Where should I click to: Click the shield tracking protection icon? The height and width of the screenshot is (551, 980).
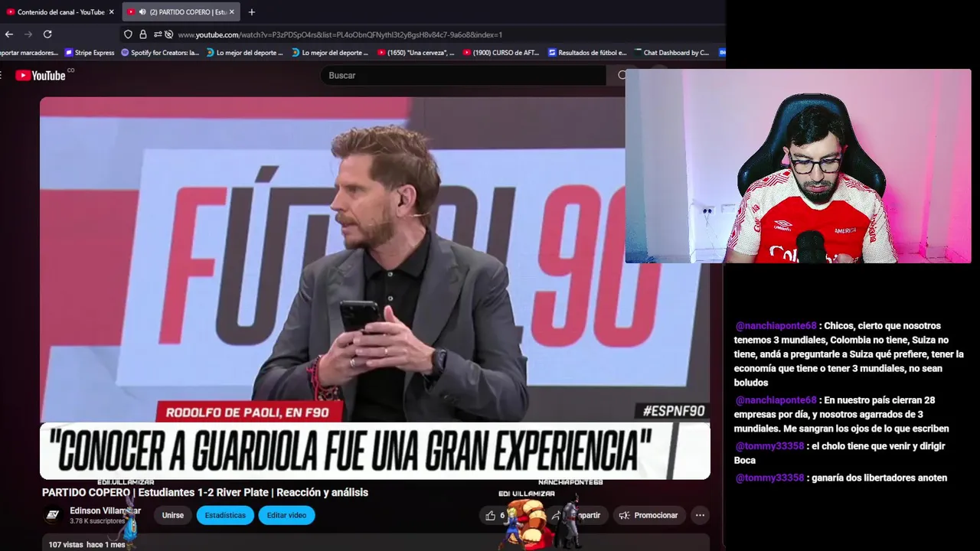[128, 34]
